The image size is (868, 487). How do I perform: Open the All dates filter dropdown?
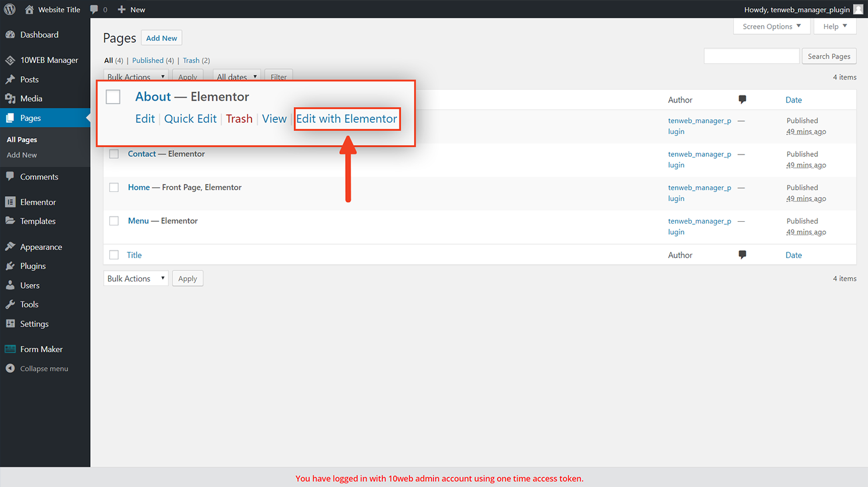coord(236,77)
